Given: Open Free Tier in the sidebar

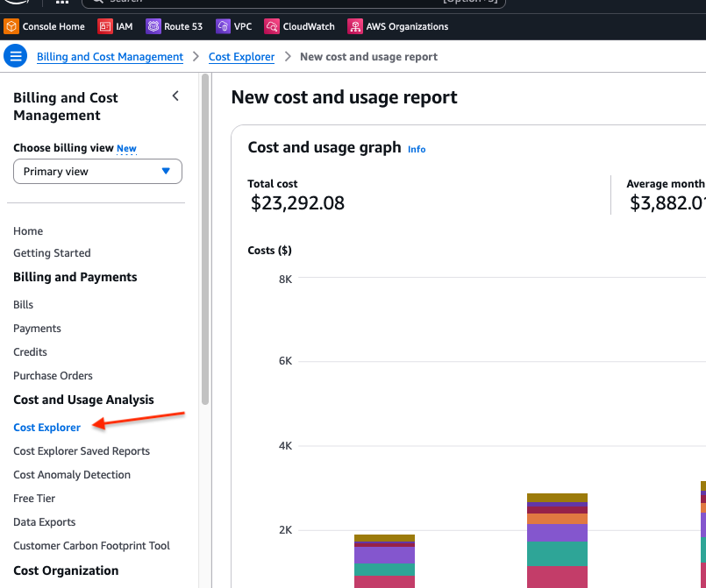Looking at the screenshot, I should [34, 499].
